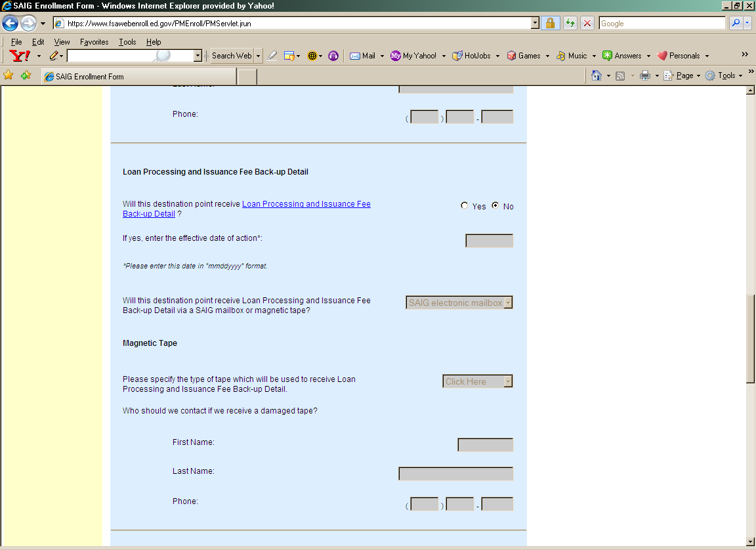Click the security lock icon
This screenshot has height=550, width=756.
pos(550,24)
